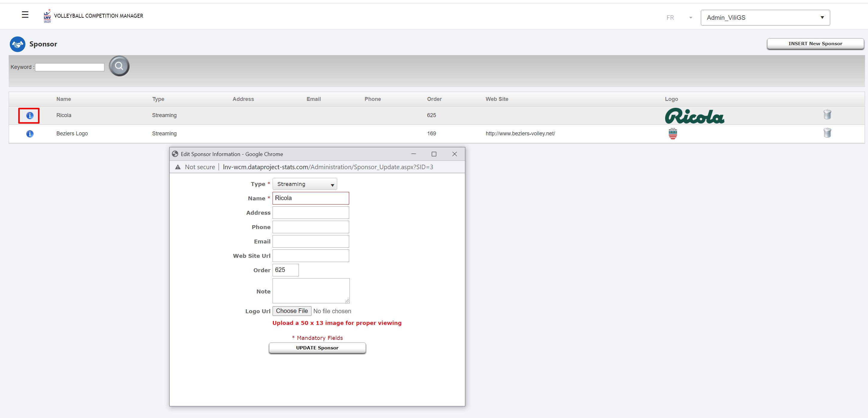
Task: Click the order value 625 in table
Action: tap(431, 115)
